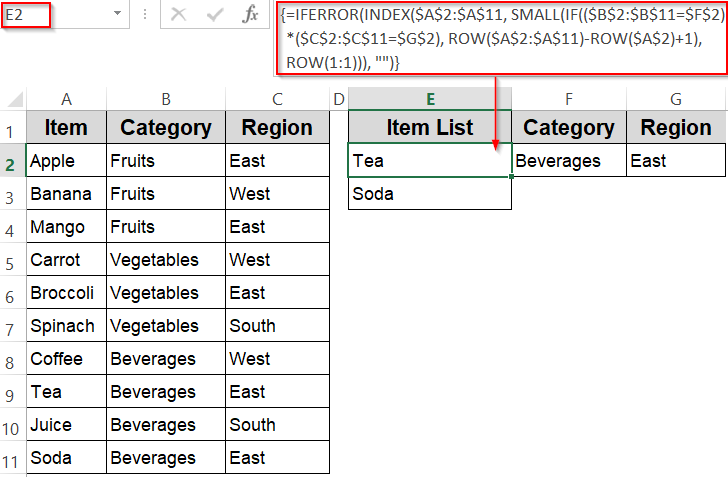Expand the Name Box dropdown arrow
The image size is (728, 477).
(118, 15)
